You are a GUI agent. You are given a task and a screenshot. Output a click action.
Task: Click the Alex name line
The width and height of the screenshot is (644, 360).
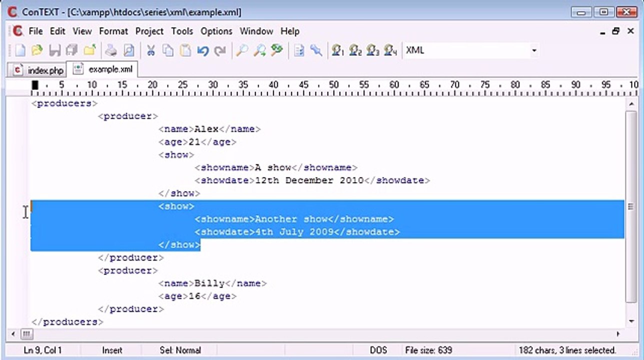click(x=210, y=129)
